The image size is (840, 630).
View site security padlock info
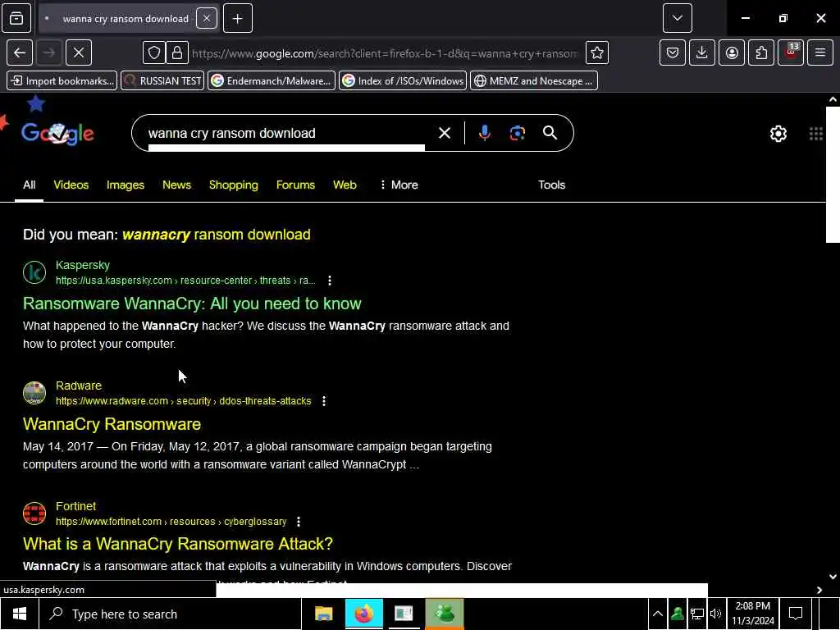pos(177,52)
